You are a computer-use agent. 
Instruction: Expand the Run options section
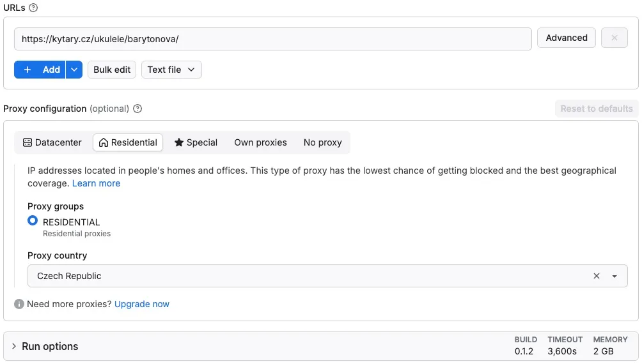pos(14,346)
